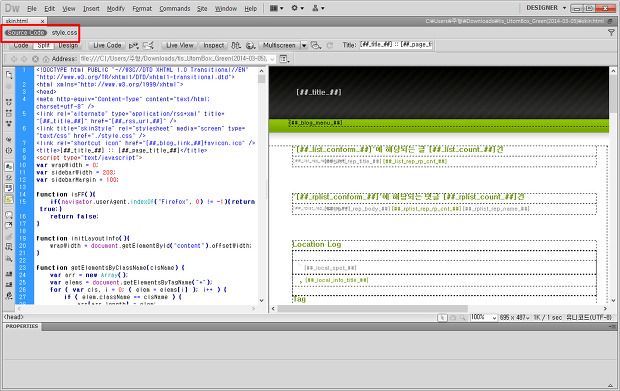
Task: Click the Outdent Code icon
Action: (x=9, y=284)
